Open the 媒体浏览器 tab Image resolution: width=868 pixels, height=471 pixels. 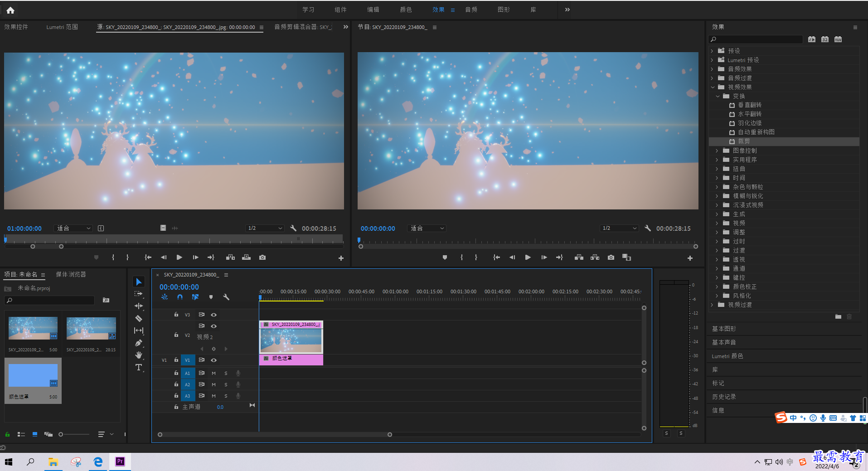click(71, 274)
